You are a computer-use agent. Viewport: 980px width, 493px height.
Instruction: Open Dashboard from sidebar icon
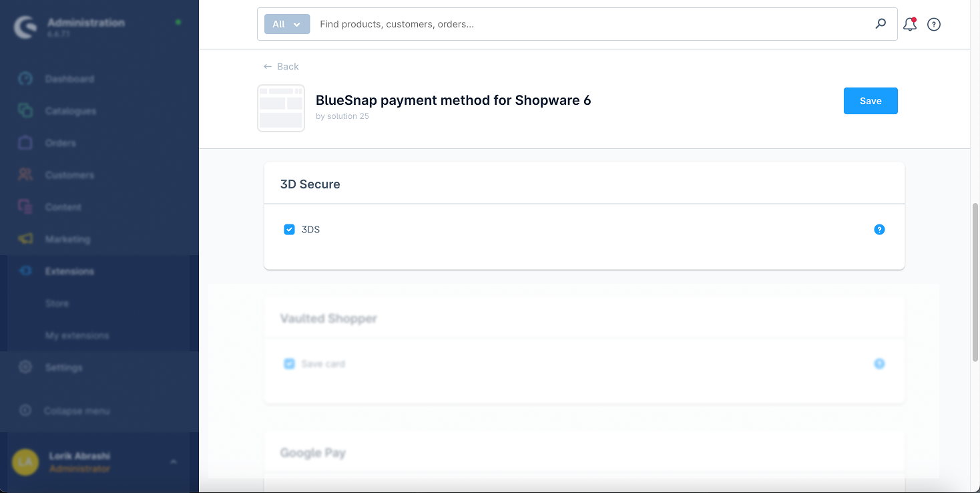[x=25, y=79]
